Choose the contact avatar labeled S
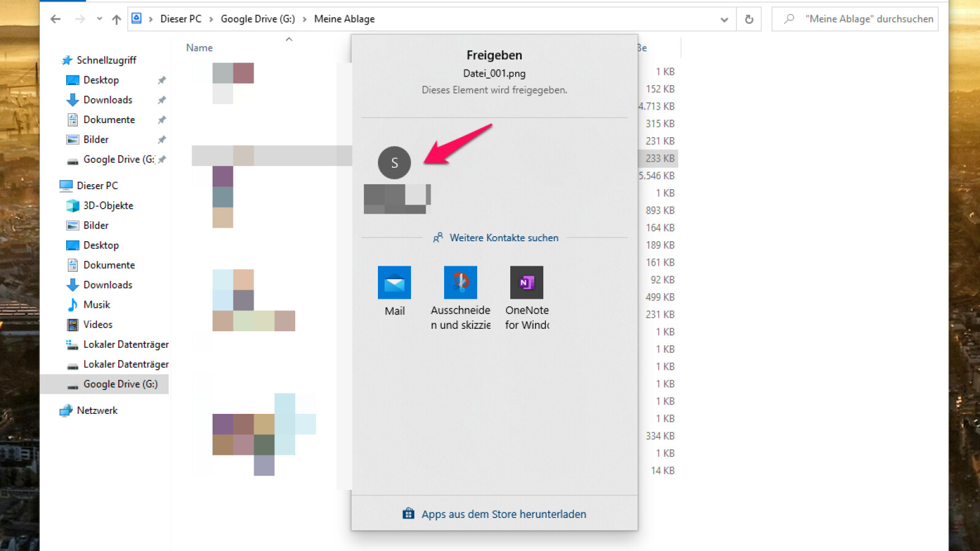 tap(394, 163)
